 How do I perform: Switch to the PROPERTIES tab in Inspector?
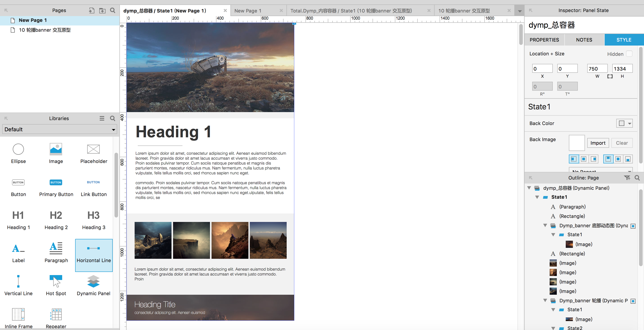click(544, 40)
